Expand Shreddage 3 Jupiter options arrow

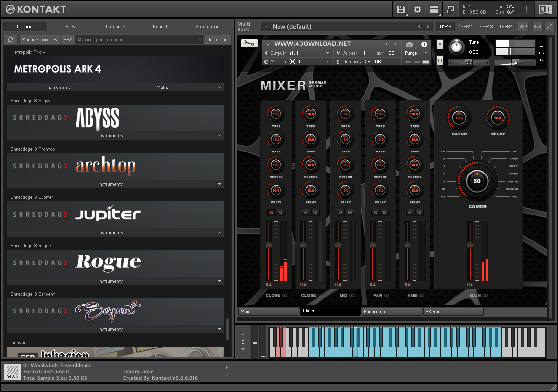tap(219, 233)
